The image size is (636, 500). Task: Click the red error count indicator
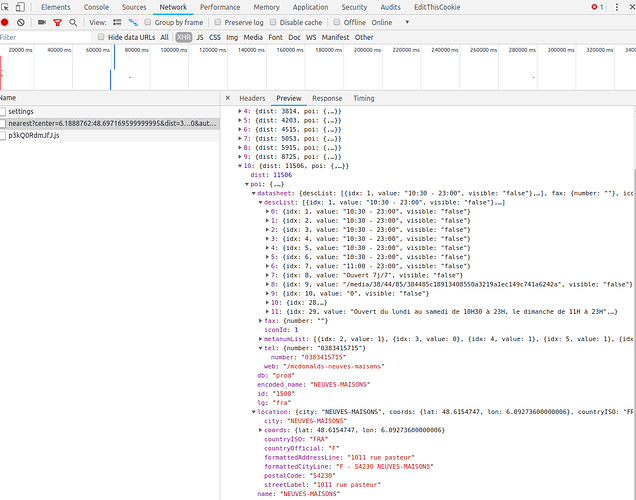click(597, 7)
